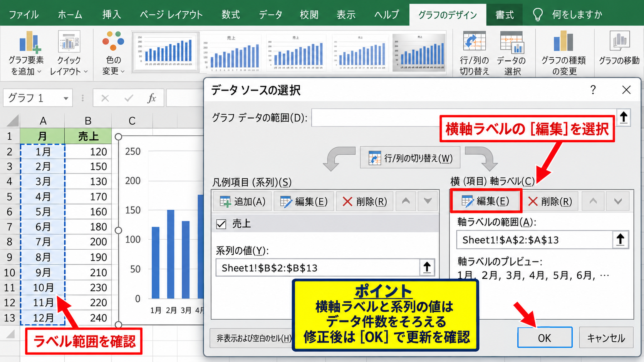Select the gray-background chart style thumbnail
Image resolution: width=644 pixels, height=362 pixels.
tap(419, 52)
